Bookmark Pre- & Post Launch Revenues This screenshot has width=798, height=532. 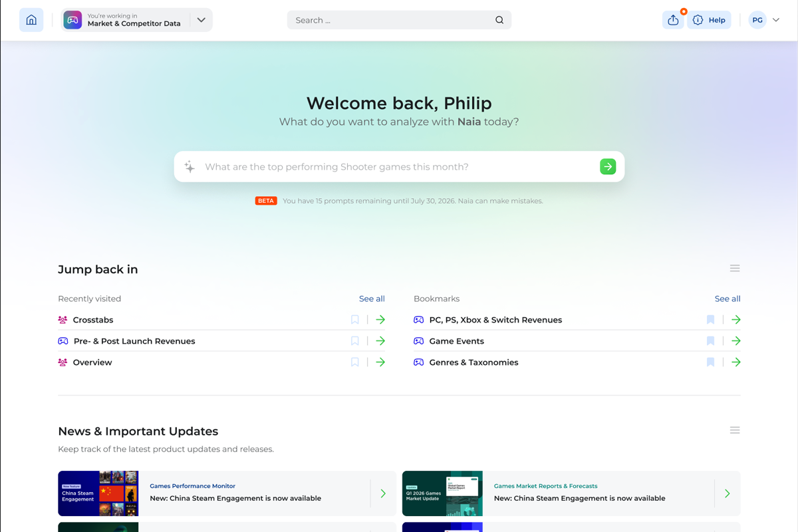355,341
